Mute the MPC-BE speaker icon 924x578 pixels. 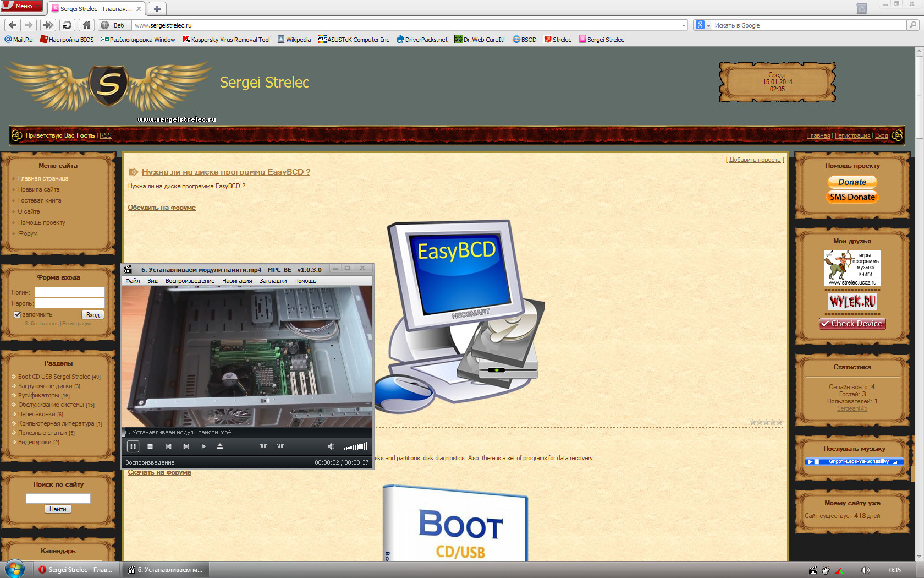point(331,446)
